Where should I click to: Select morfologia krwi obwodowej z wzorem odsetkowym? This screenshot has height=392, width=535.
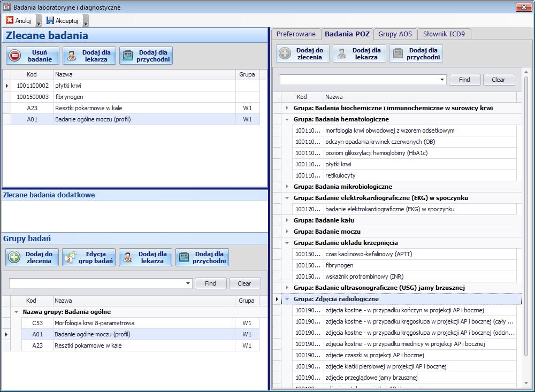pos(404,130)
